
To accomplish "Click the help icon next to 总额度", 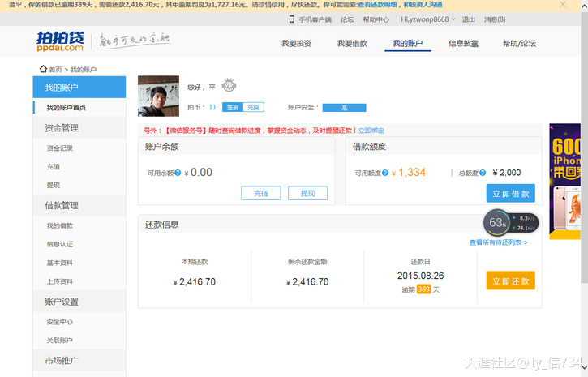I will tap(482, 173).
